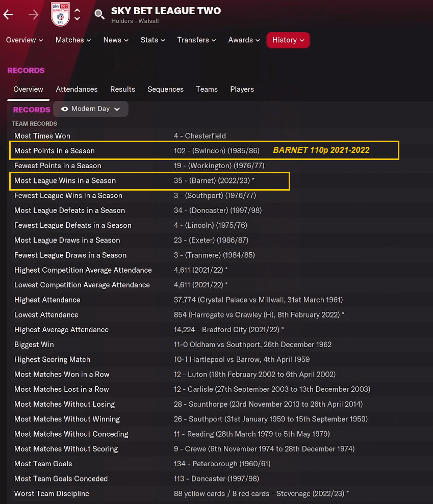The width and height of the screenshot is (433, 504).
Task: Click '37,774 (Crystal Palace vs Millwall' record
Action: click(258, 300)
